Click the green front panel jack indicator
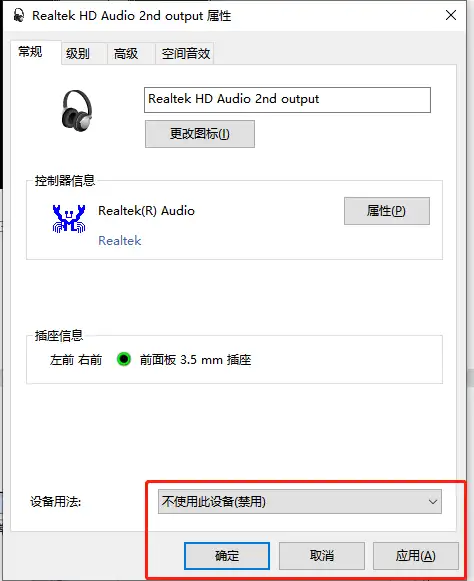The image size is (474, 581). (x=124, y=359)
